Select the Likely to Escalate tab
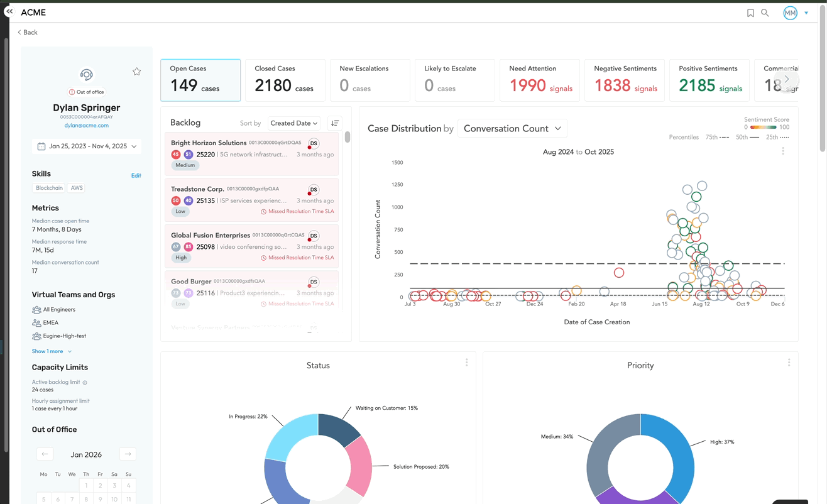Screen dimensions: 827x504 pos(455,80)
